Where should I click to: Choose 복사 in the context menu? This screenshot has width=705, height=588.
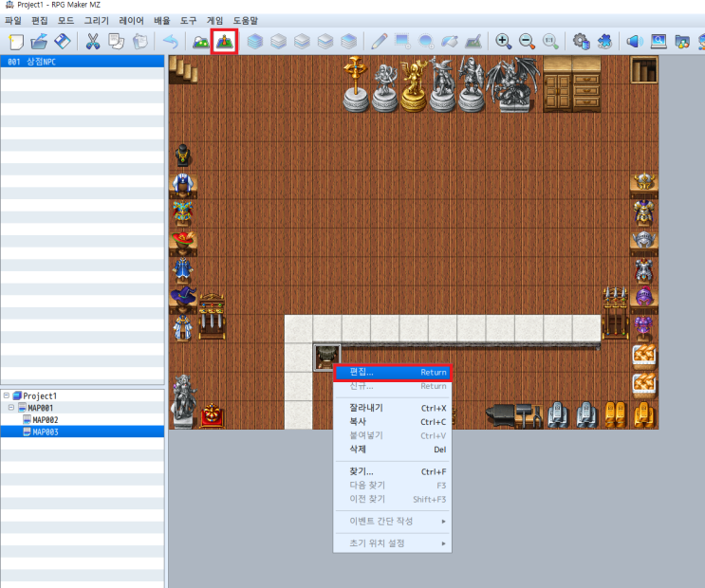click(393, 422)
